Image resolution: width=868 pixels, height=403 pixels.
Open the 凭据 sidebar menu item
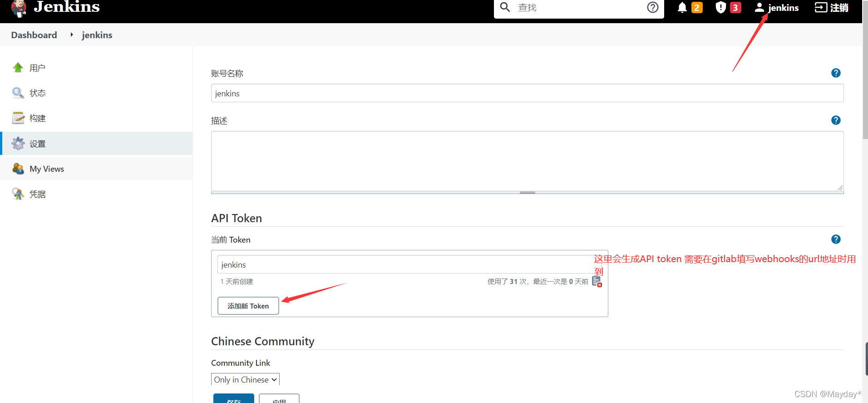[96, 194]
